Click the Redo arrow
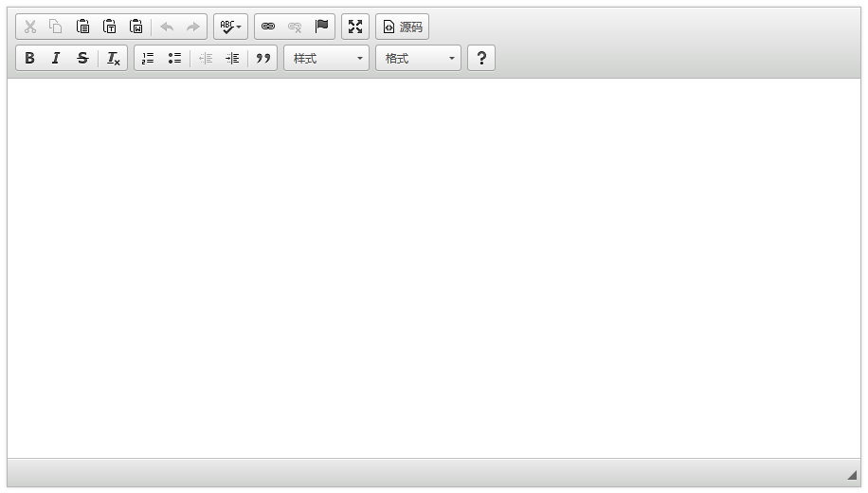 (x=192, y=27)
